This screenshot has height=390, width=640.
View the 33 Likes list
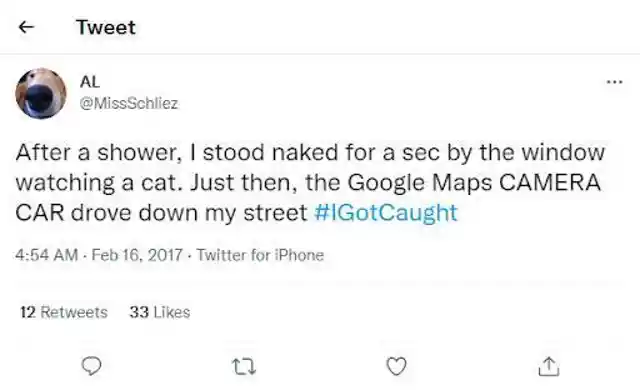point(160,312)
